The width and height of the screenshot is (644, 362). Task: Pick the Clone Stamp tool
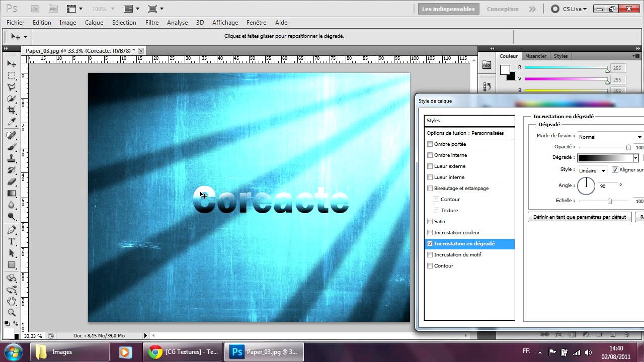pos(12,158)
